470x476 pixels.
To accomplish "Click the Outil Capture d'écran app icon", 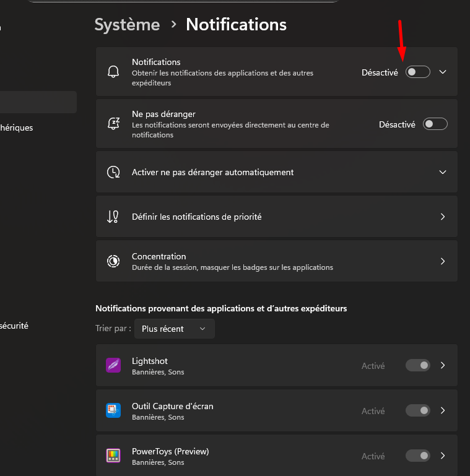I will pyautogui.click(x=113, y=410).
